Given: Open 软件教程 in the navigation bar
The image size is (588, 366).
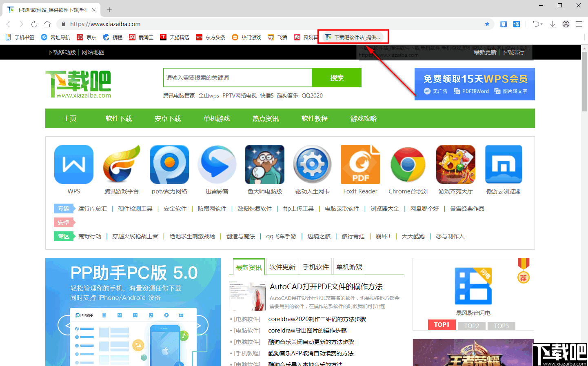Looking at the screenshot, I should coord(315,118).
